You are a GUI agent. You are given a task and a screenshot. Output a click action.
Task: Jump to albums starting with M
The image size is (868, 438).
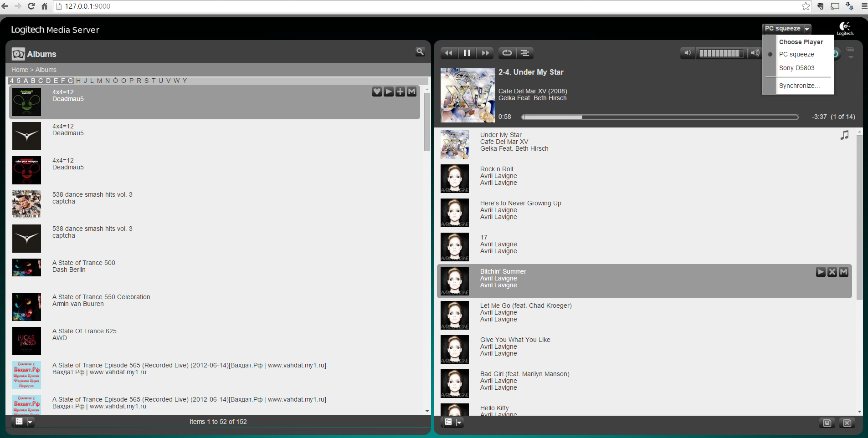99,81
